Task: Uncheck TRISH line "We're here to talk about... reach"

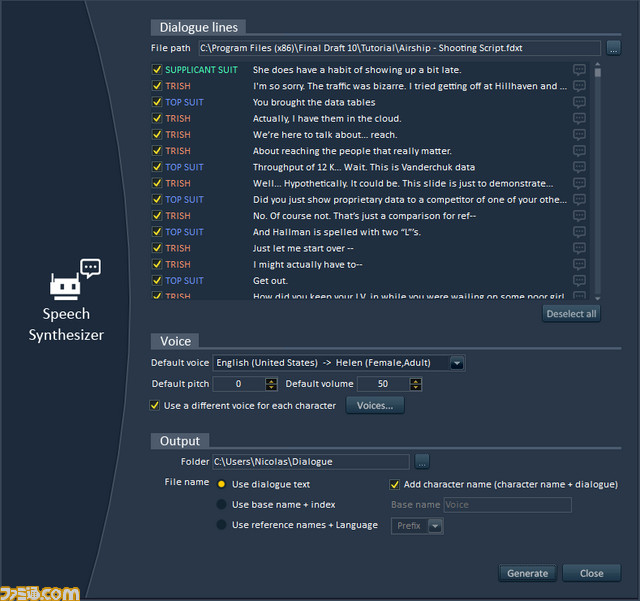Action: click(157, 134)
